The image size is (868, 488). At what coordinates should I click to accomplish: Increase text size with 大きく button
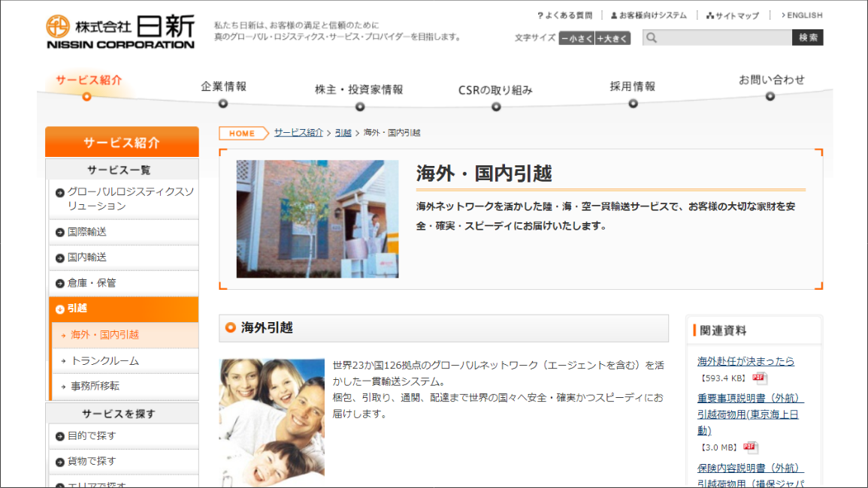coord(612,38)
